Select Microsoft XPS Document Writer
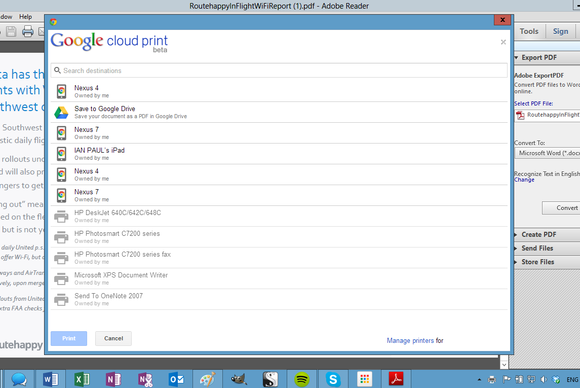580x388 pixels. (279, 279)
